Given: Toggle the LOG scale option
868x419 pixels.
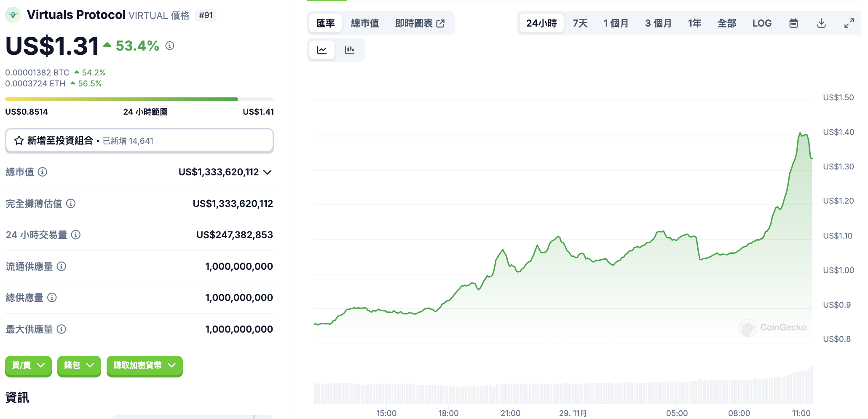Looking at the screenshot, I should click(762, 23).
